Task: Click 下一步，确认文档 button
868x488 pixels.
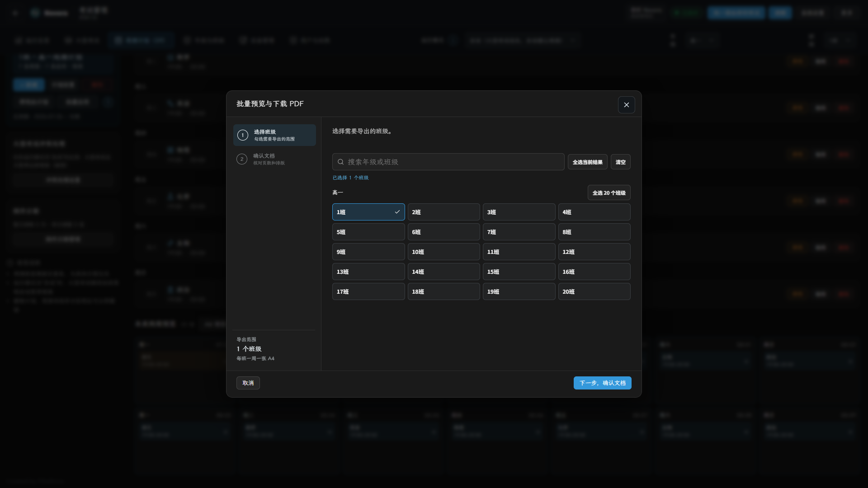Action: 602,383
